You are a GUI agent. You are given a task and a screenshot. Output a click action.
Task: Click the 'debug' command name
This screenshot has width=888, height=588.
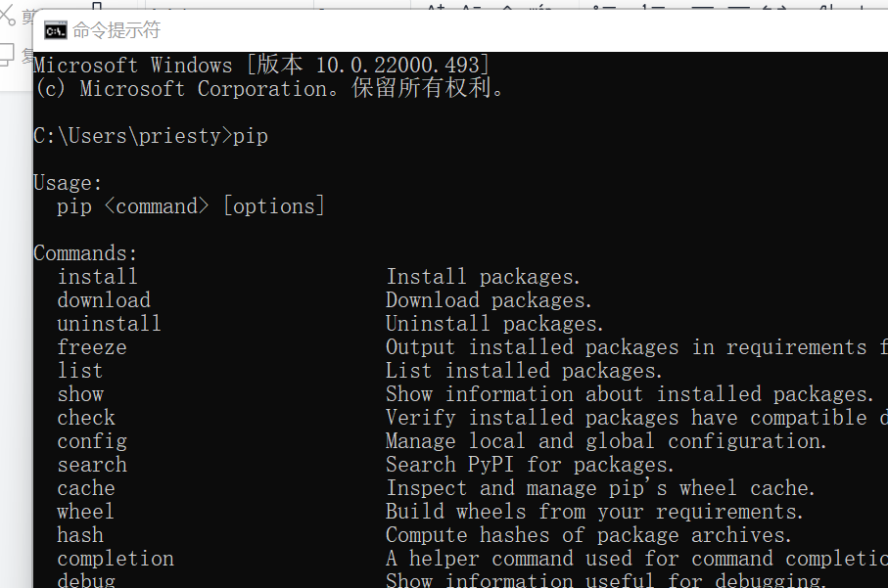tap(86, 580)
